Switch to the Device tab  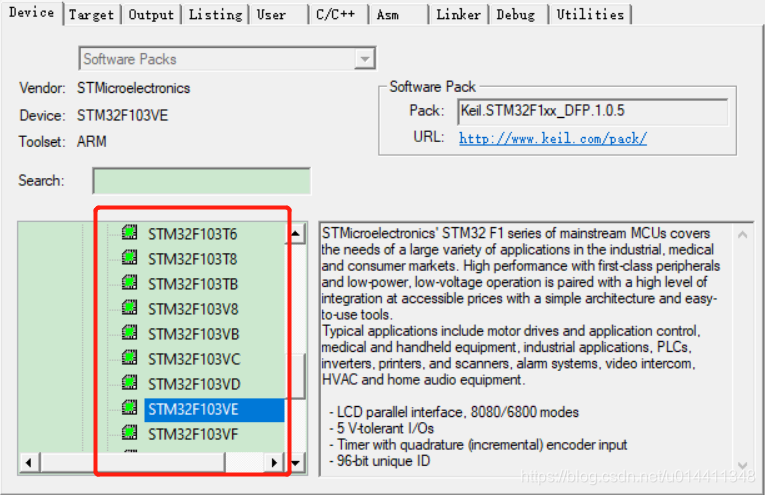[32, 13]
